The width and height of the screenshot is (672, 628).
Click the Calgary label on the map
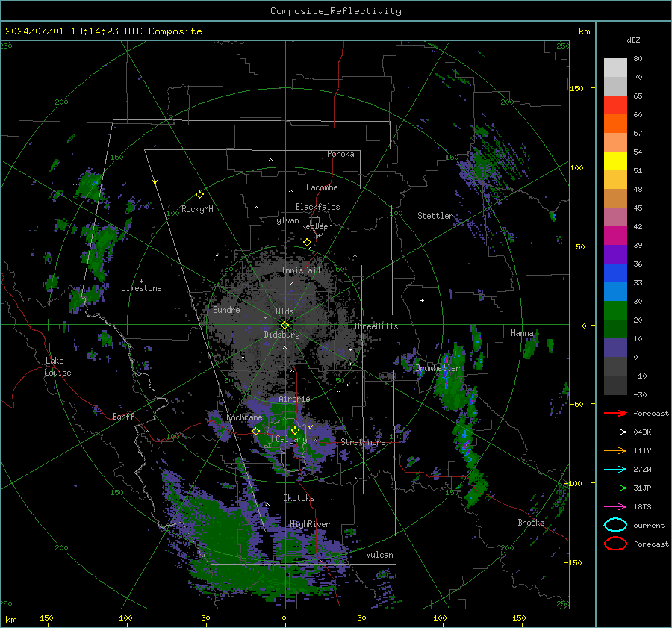[291, 439]
